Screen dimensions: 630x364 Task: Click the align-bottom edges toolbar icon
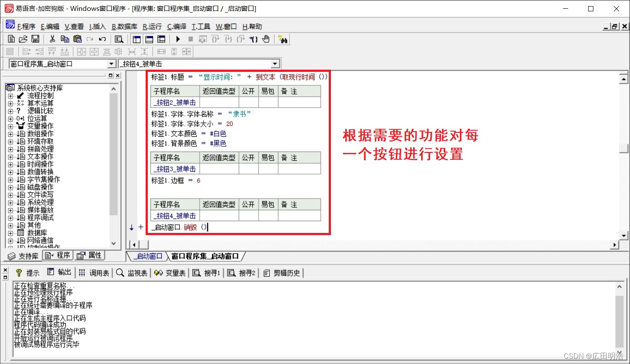(65, 52)
